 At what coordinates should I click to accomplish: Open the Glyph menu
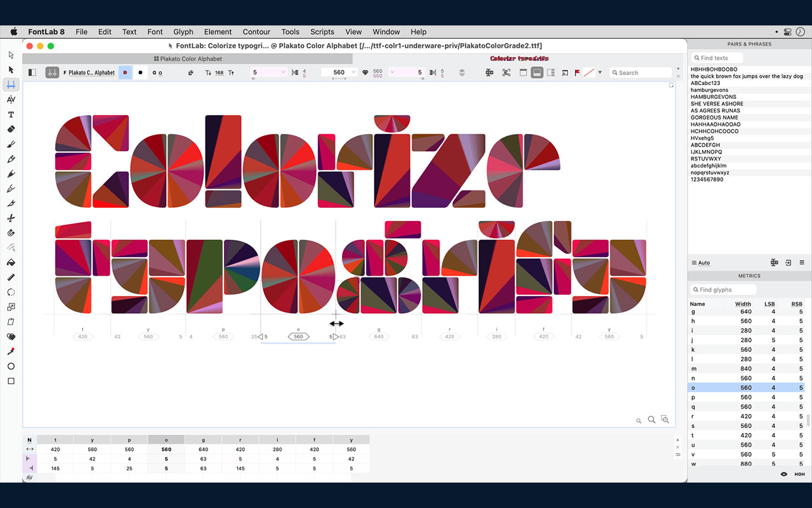tap(183, 32)
